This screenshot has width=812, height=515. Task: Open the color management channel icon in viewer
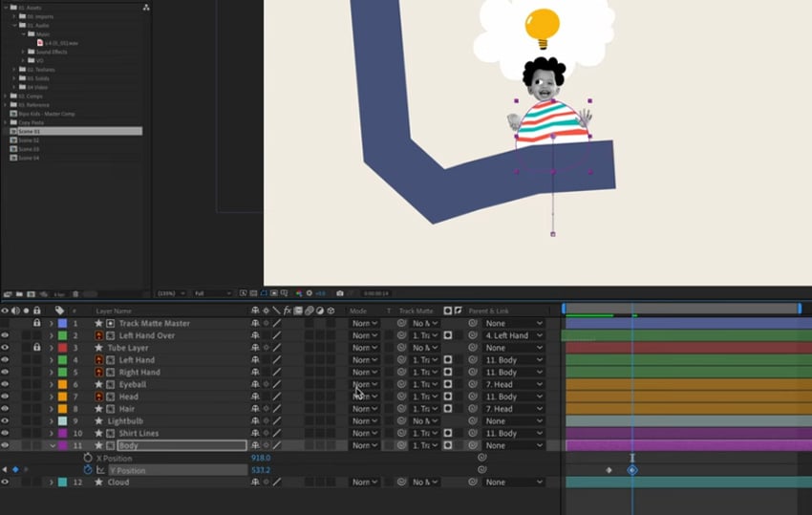(x=299, y=293)
